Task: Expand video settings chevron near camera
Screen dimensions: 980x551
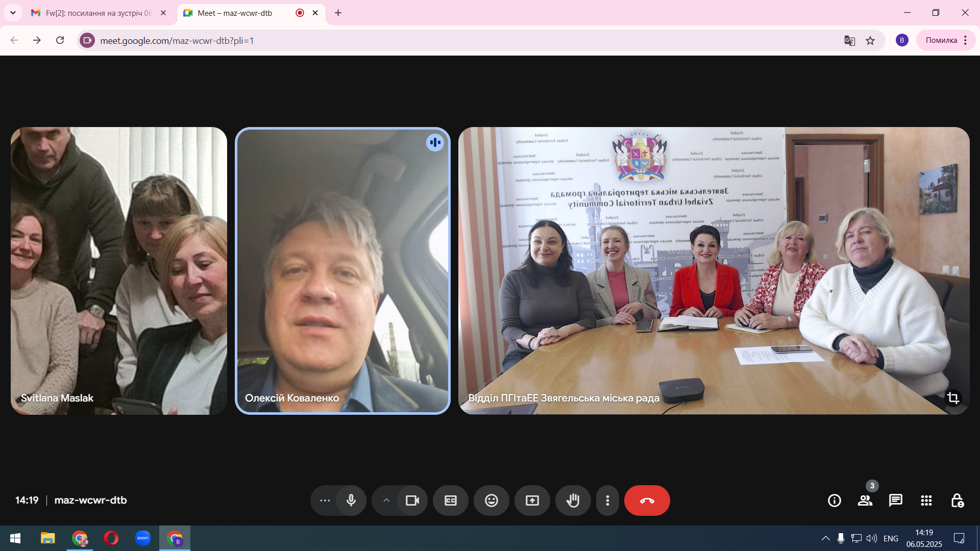Action: pyautogui.click(x=386, y=500)
